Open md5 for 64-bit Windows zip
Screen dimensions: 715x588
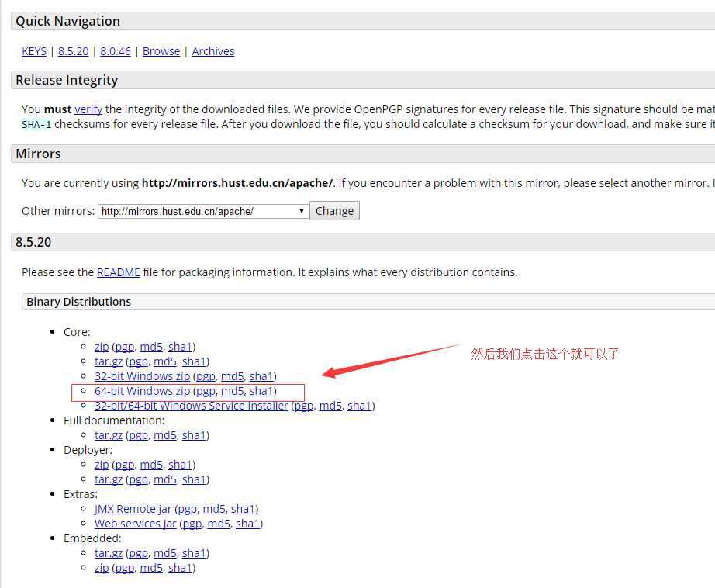click(x=233, y=391)
